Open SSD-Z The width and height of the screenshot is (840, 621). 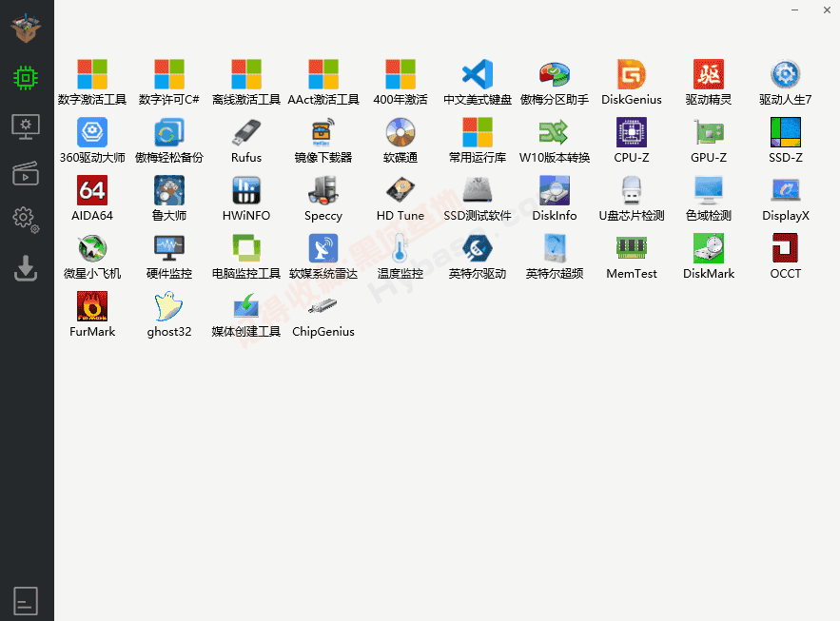(x=786, y=140)
